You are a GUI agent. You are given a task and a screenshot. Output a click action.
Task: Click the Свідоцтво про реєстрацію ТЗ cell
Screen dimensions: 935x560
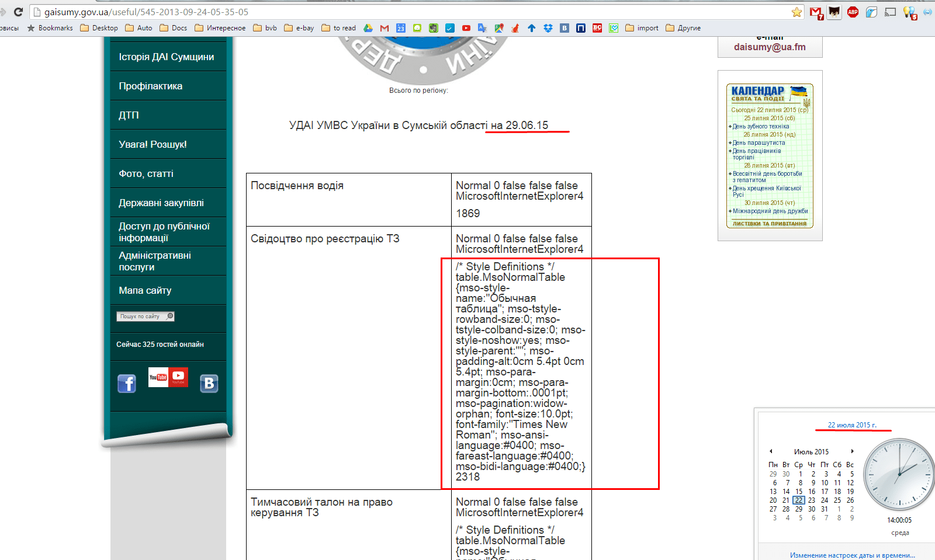click(x=349, y=358)
